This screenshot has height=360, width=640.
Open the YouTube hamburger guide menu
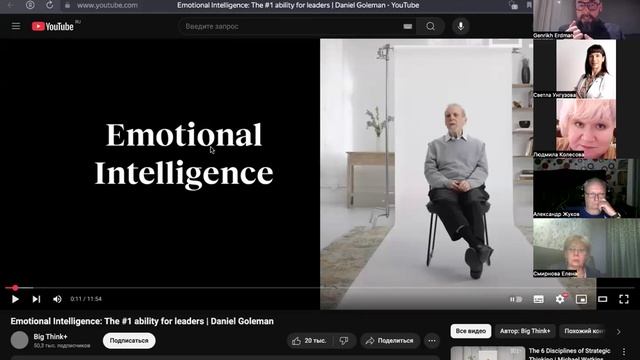pyautogui.click(x=16, y=27)
